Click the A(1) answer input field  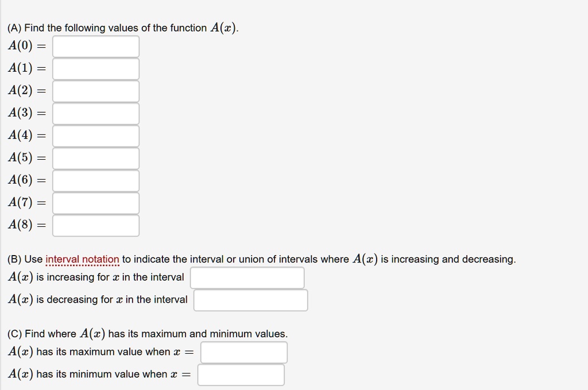click(96, 68)
